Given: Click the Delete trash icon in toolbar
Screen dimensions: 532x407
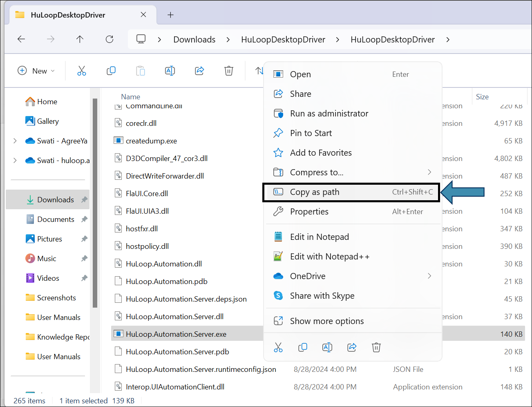Looking at the screenshot, I should pos(229,71).
